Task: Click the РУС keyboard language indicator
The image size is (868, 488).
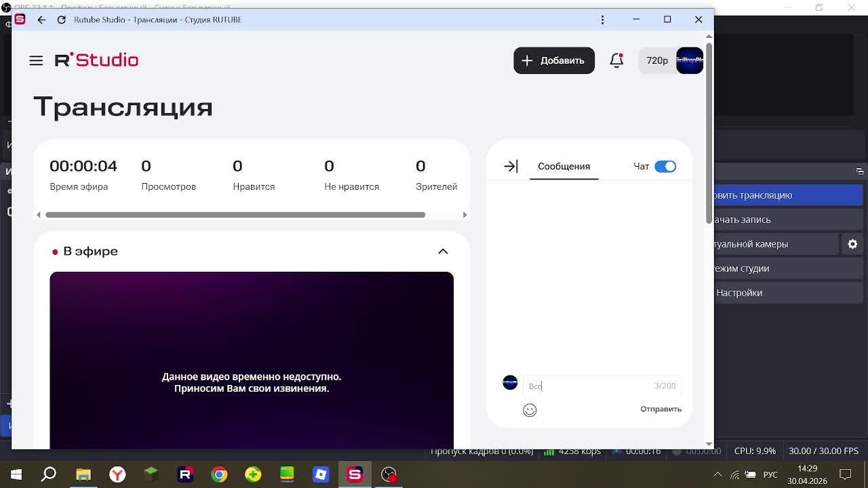Action: click(770, 474)
